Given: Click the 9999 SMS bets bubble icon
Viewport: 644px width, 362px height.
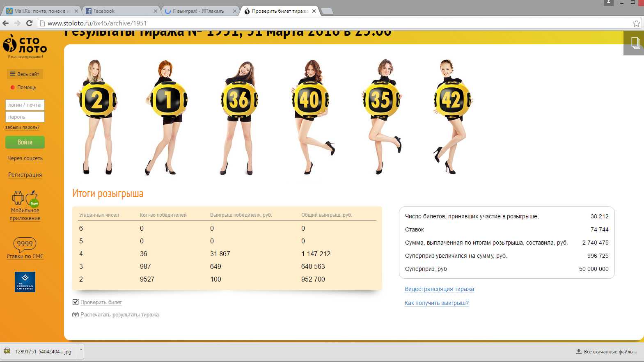Looking at the screenshot, I should pyautogui.click(x=25, y=244).
